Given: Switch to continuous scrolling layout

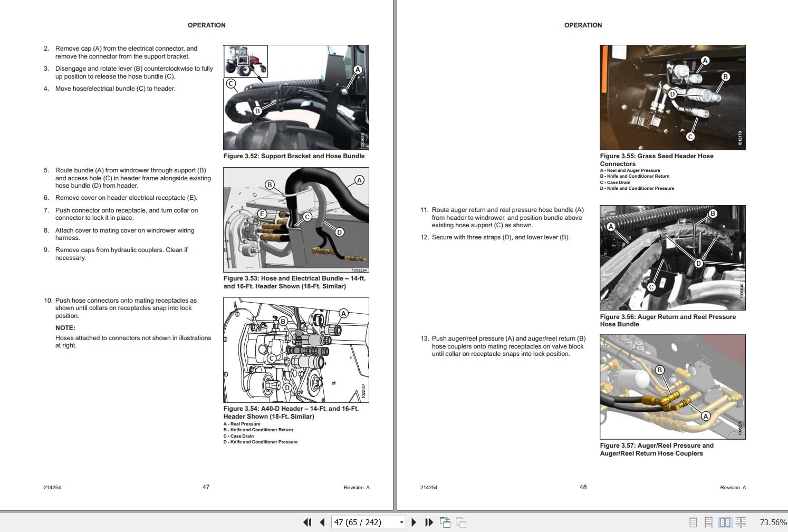Looking at the screenshot, I should (x=708, y=522).
